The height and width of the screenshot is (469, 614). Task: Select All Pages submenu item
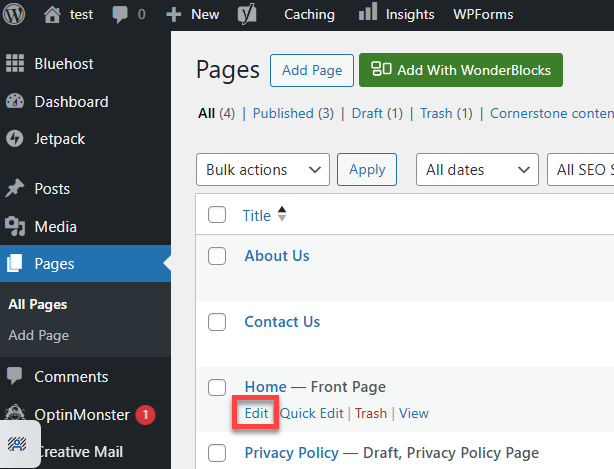tap(38, 304)
